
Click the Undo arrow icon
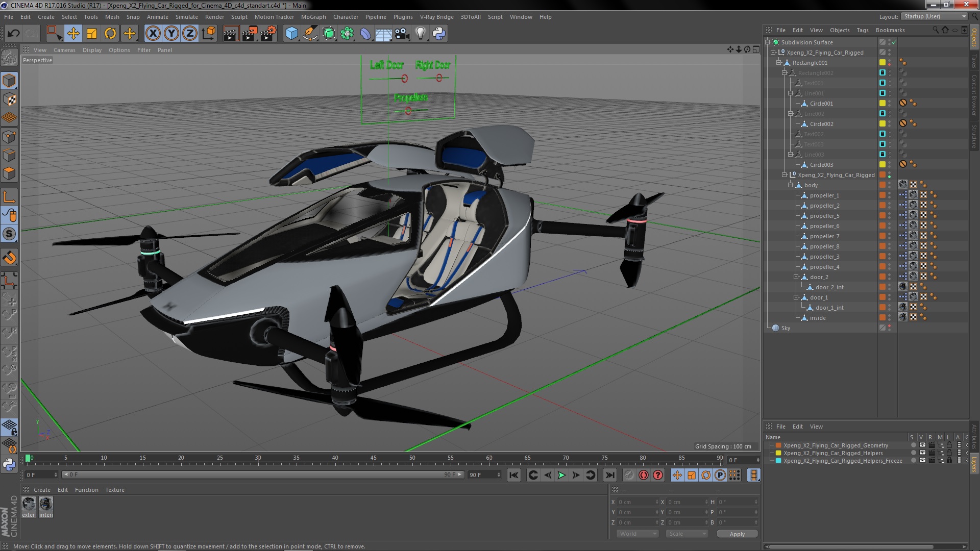pyautogui.click(x=13, y=34)
